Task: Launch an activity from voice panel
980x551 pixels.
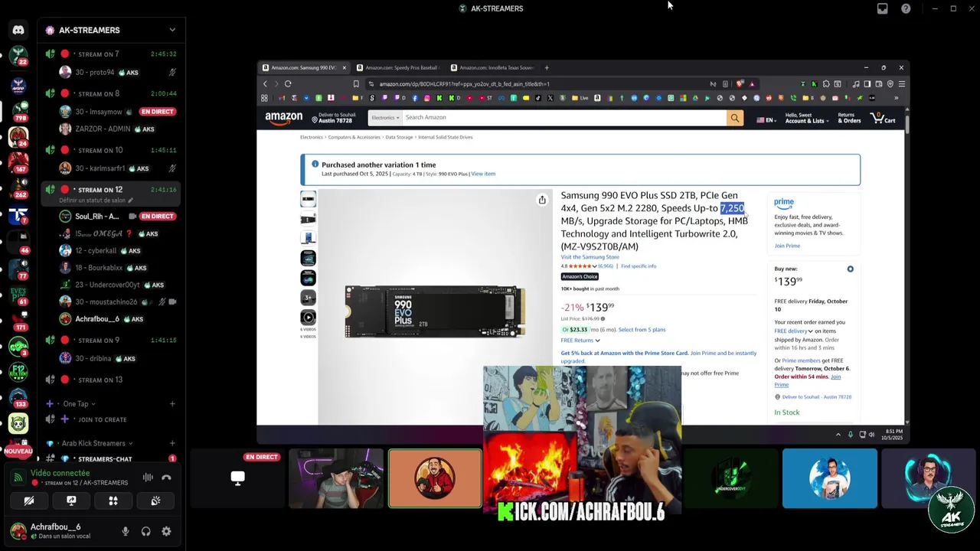Action: coord(113,501)
